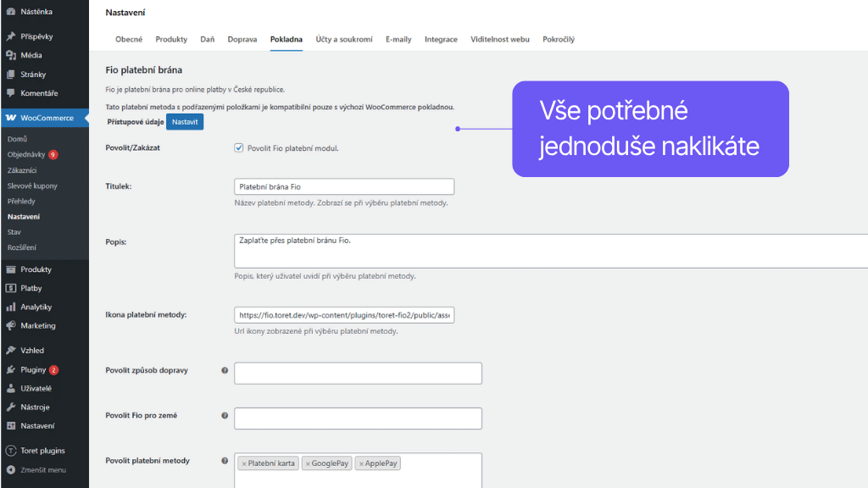The width and height of the screenshot is (868, 488).
Task: Click the Vzhled paintbrush icon
Action: [x=10, y=350]
